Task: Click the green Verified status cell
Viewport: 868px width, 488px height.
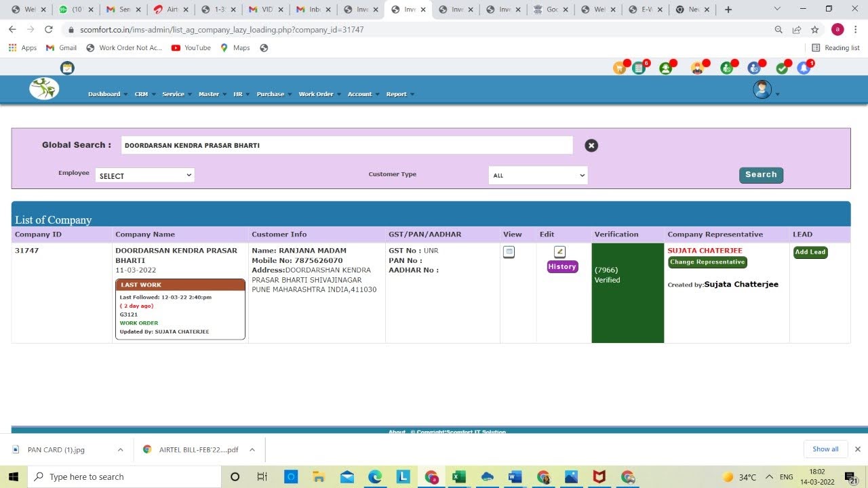Action: tap(627, 293)
